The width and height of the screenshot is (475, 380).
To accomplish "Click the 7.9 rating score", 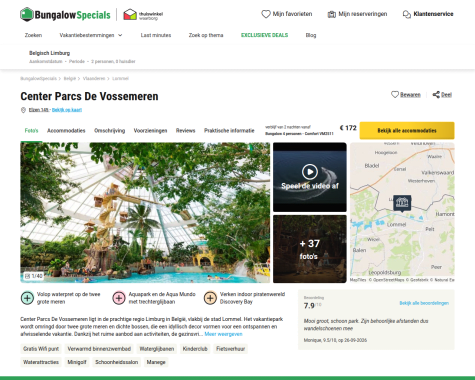I will coord(309,305).
